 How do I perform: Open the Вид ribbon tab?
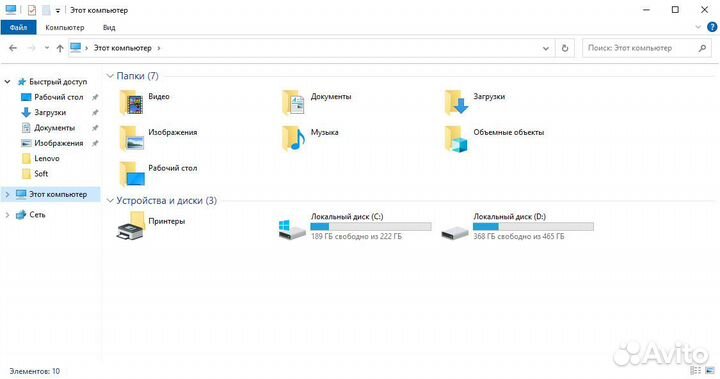(109, 28)
